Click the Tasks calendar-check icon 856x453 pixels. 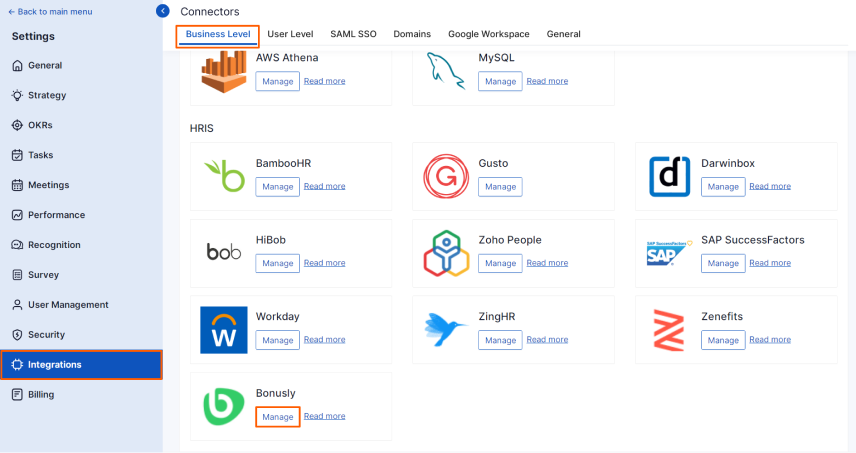coord(17,155)
